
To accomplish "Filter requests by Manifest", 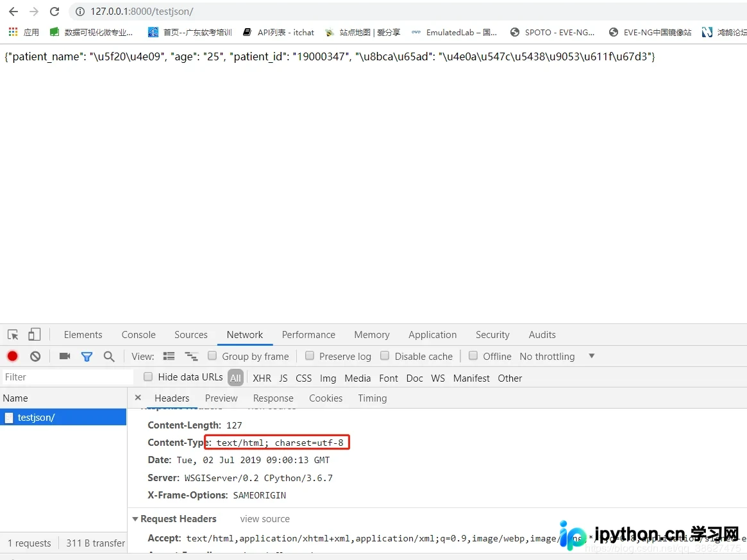I will [x=471, y=378].
